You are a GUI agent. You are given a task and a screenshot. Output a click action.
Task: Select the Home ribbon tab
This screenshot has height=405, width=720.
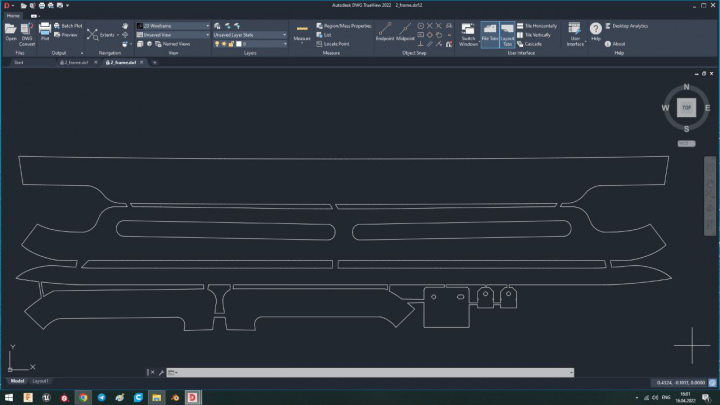(13, 16)
